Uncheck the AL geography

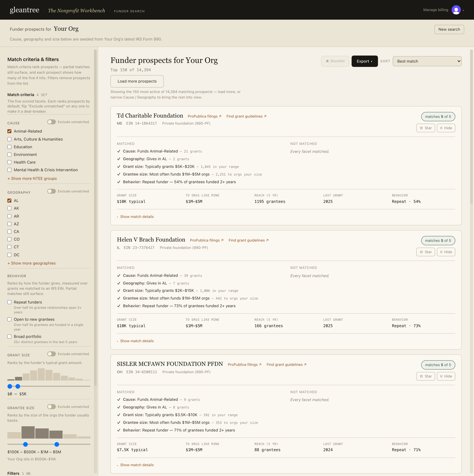(9, 201)
